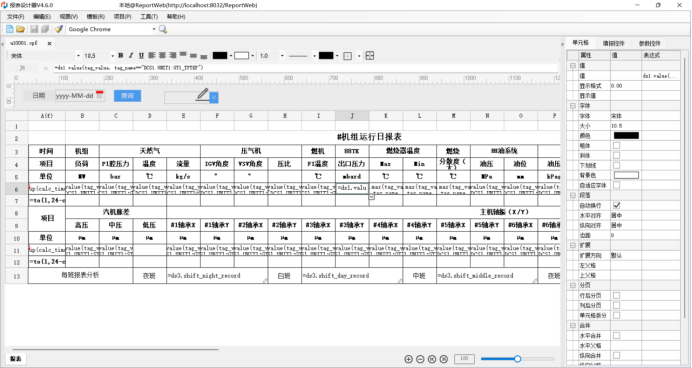Uncheck 自动换行 checkbox

pos(617,205)
